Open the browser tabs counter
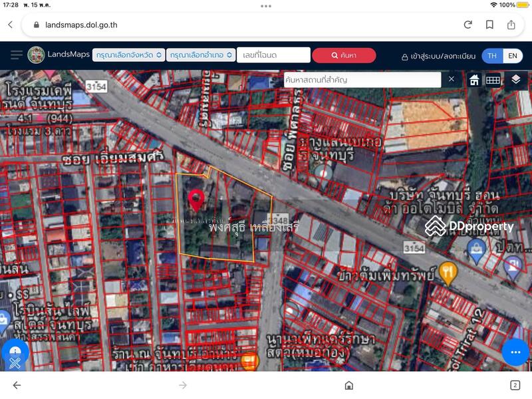532x399 pixels. coord(515,385)
